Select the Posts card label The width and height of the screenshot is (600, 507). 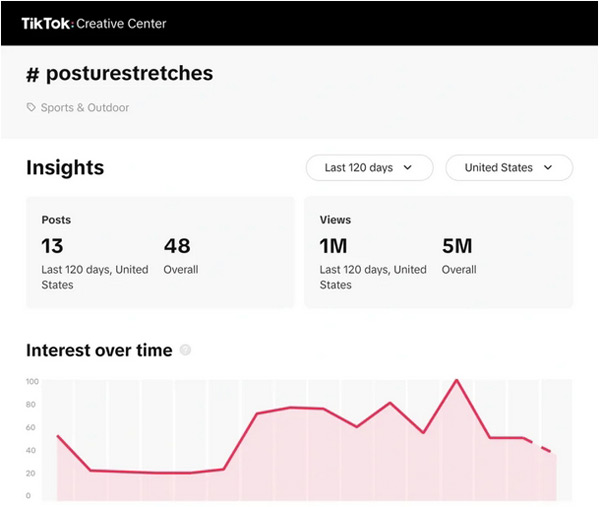pyautogui.click(x=56, y=219)
